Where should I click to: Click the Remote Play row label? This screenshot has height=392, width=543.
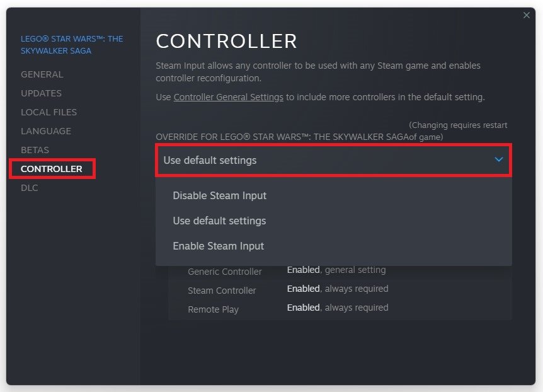213,309
